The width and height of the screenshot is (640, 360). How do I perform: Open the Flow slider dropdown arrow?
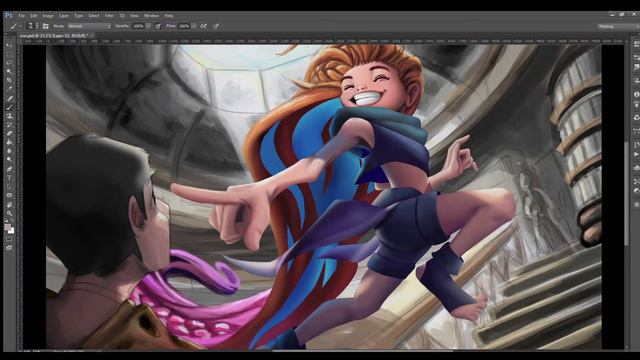point(194,26)
